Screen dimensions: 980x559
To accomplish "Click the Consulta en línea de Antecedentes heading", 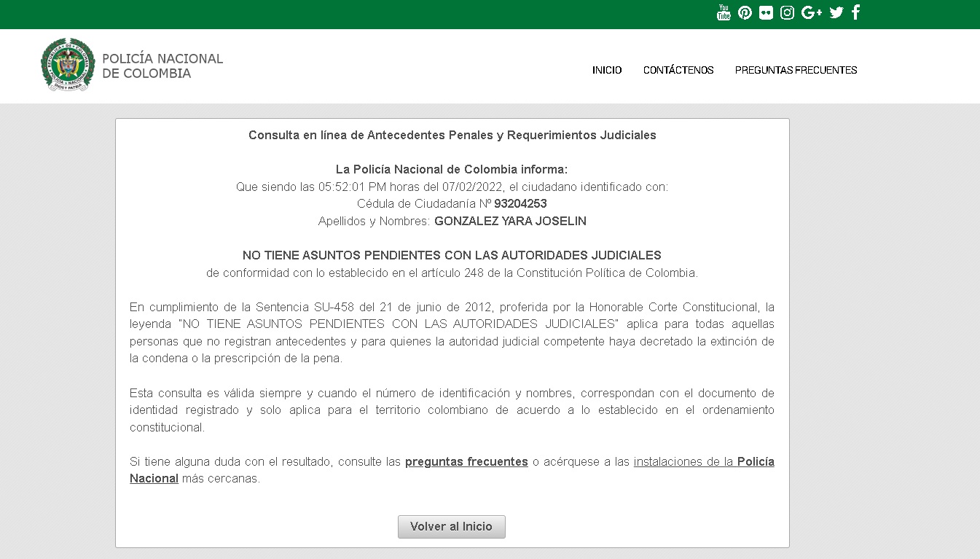I will click(452, 135).
